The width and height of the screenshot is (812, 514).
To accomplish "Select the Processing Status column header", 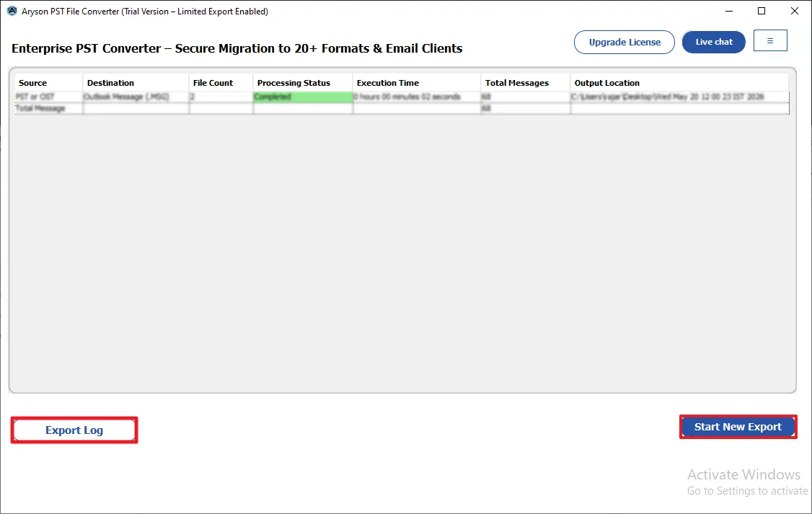I will [303, 83].
